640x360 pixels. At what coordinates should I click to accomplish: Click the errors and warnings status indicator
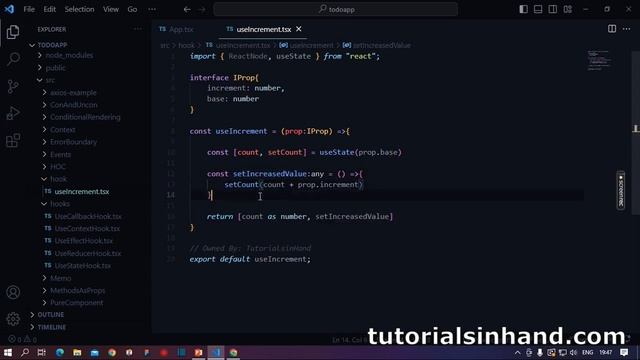coord(23,339)
